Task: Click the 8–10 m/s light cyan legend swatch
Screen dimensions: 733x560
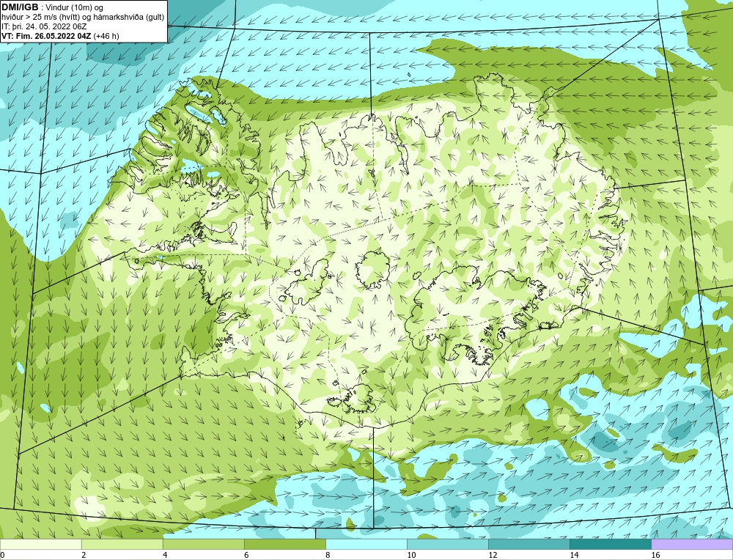Action: [x=366, y=544]
